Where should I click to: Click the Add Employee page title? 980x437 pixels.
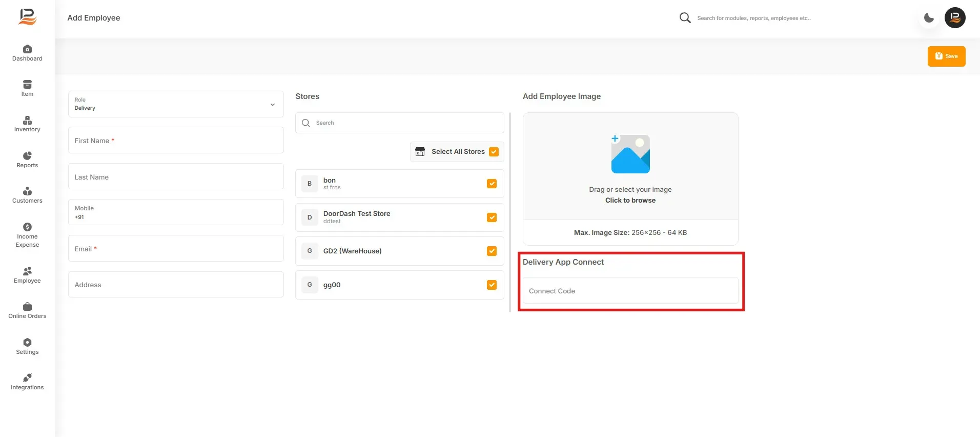click(x=94, y=18)
